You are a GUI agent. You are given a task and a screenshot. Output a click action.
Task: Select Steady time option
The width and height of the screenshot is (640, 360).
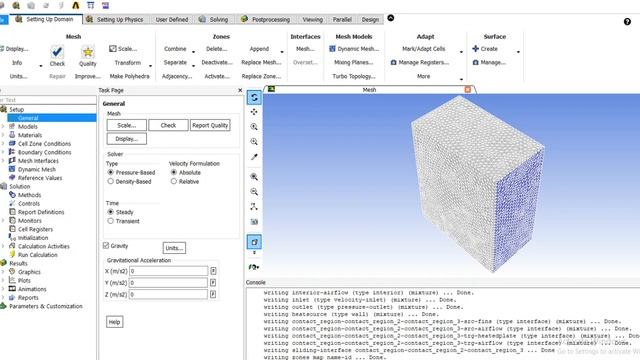click(111, 212)
